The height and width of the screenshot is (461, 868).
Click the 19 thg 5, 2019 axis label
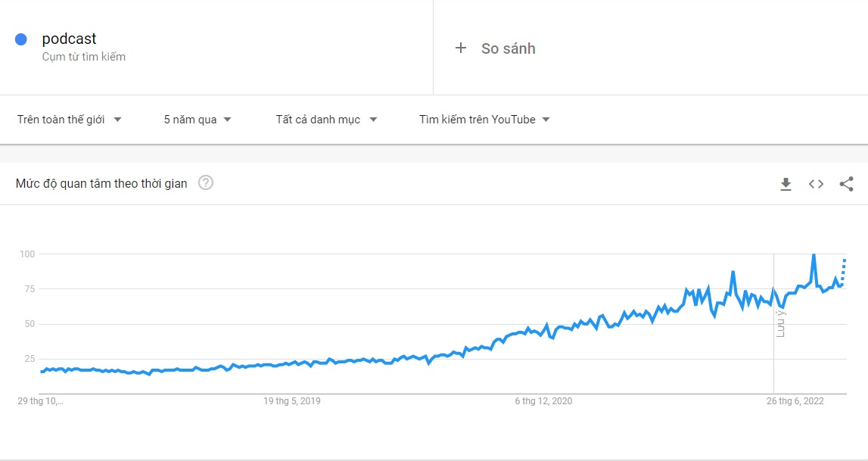(x=292, y=401)
